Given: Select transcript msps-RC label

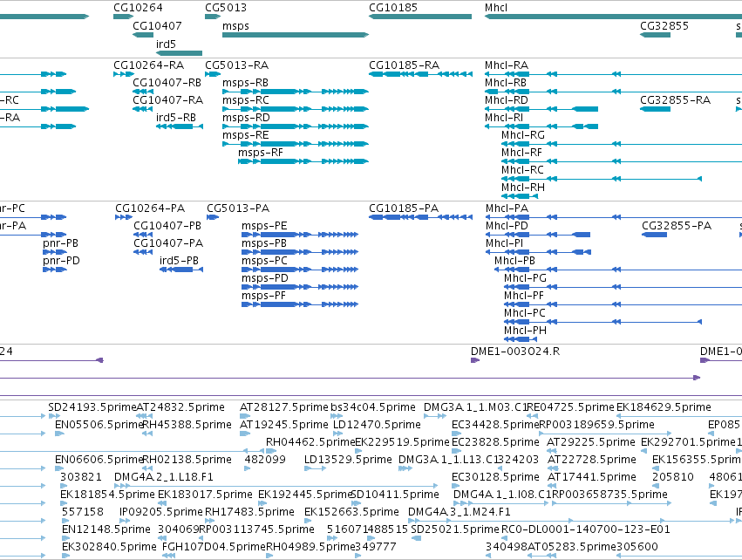Looking at the screenshot, I should click(x=246, y=100).
